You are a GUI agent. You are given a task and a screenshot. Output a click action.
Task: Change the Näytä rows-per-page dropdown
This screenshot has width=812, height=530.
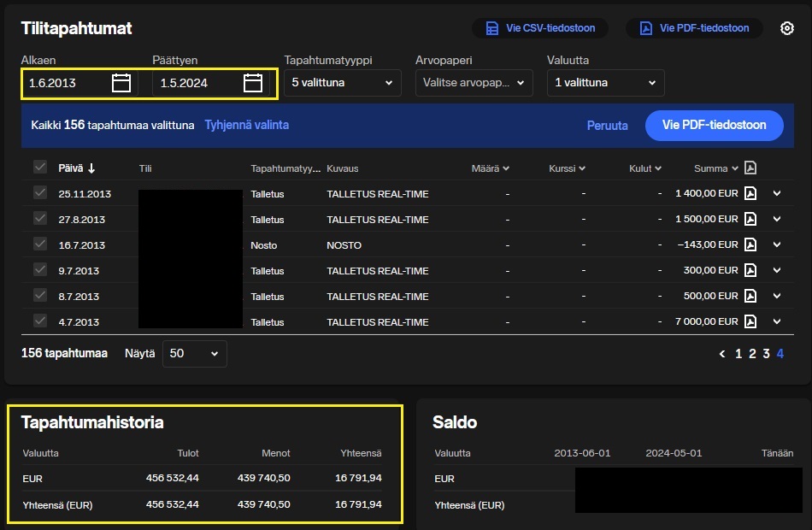point(195,354)
